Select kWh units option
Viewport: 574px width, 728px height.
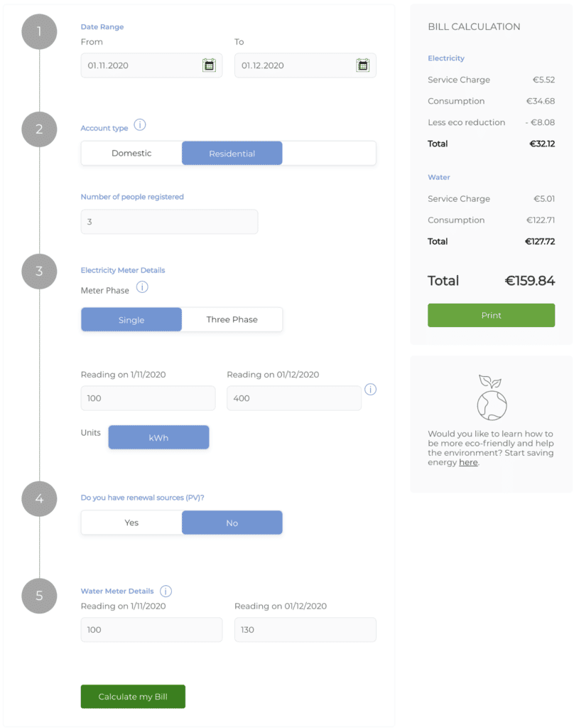158,438
